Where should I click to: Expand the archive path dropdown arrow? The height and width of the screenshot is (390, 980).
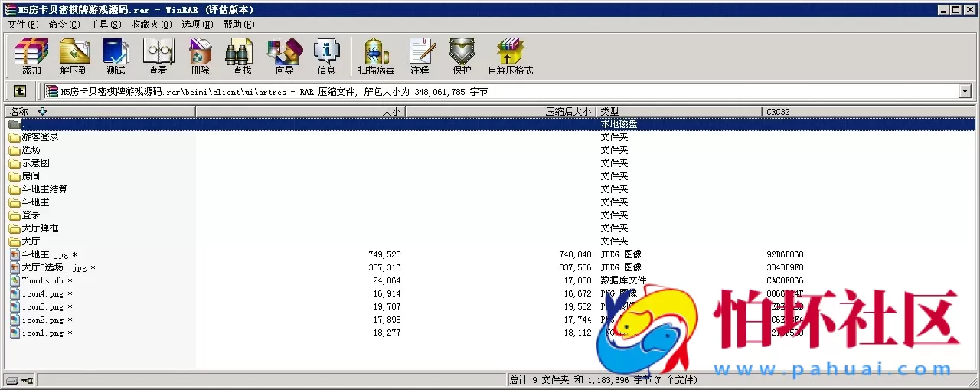click(965, 92)
